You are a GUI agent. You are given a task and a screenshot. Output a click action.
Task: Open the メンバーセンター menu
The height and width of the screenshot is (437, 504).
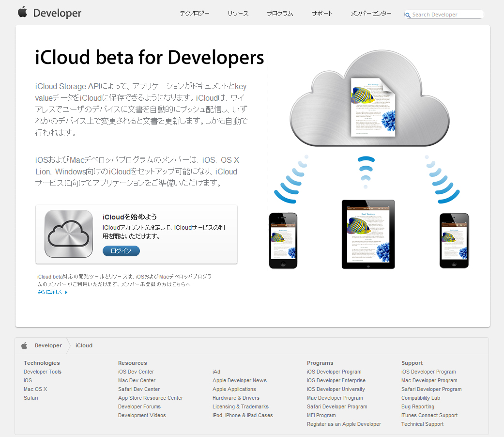371,14
